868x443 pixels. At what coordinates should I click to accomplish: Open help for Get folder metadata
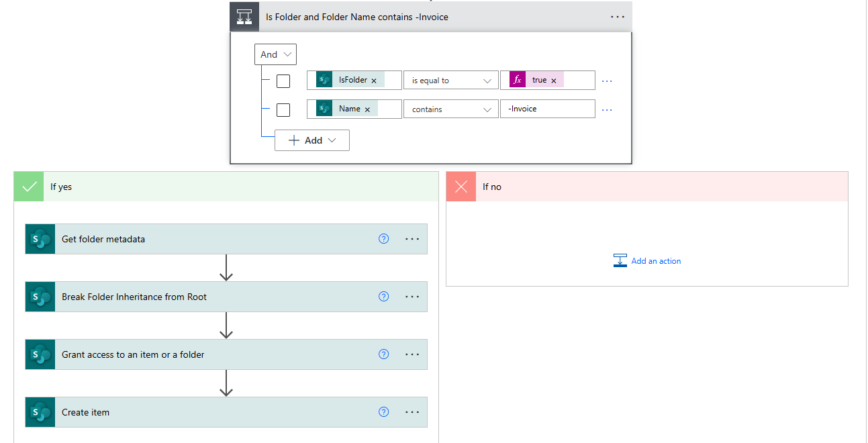coord(384,239)
